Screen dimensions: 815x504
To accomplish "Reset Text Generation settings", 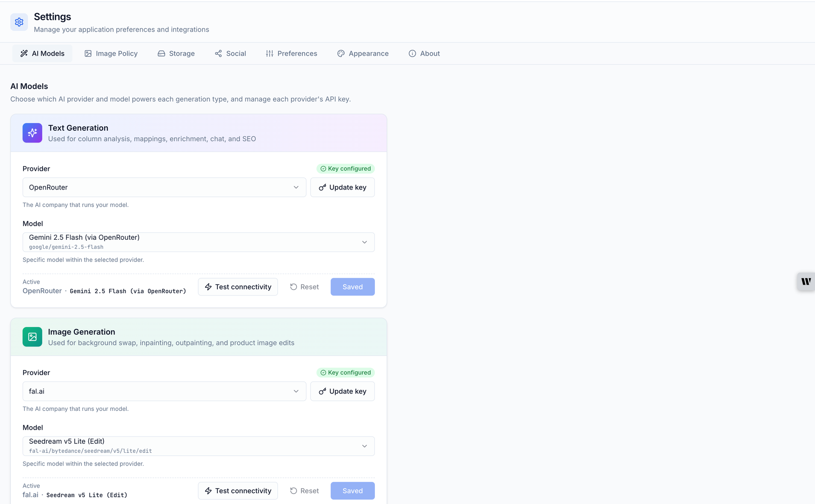I will tap(304, 287).
